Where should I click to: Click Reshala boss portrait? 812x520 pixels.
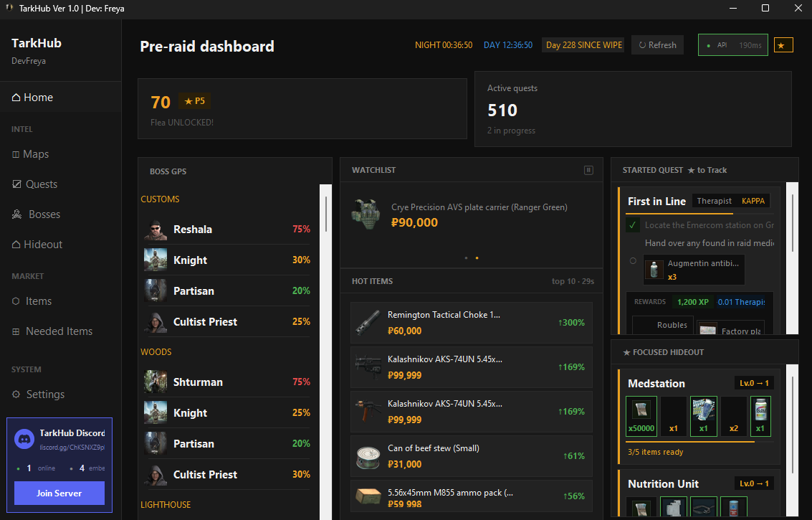pyautogui.click(x=156, y=229)
